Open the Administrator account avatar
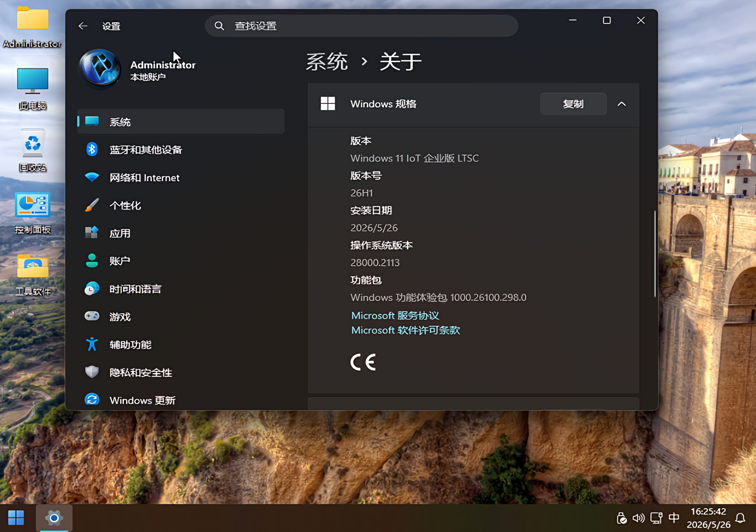The width and height of the screenshot is (756, 532). point(100,69)
